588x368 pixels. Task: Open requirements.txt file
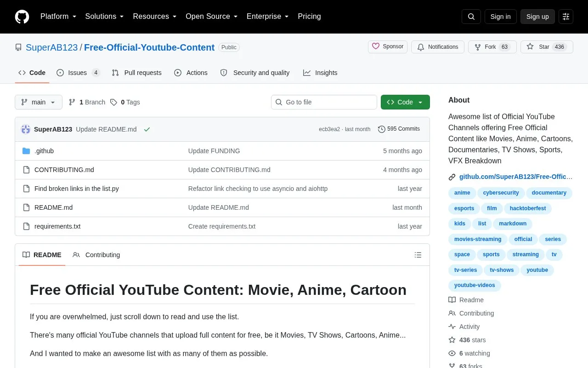click(57, 226)
